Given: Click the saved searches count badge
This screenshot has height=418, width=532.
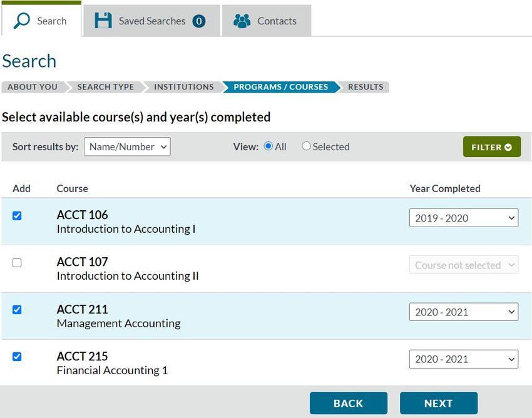Looking at the screenshot, I should 199,21.
